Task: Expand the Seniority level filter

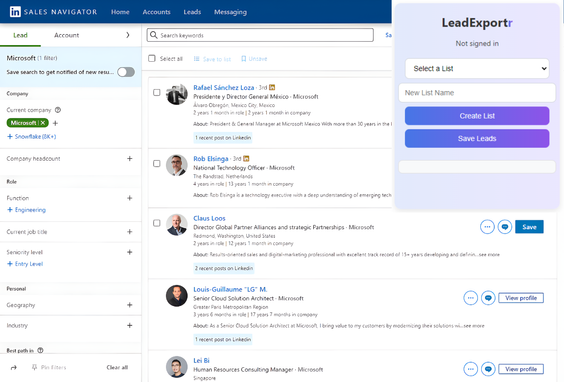Action: coord(129,252)
